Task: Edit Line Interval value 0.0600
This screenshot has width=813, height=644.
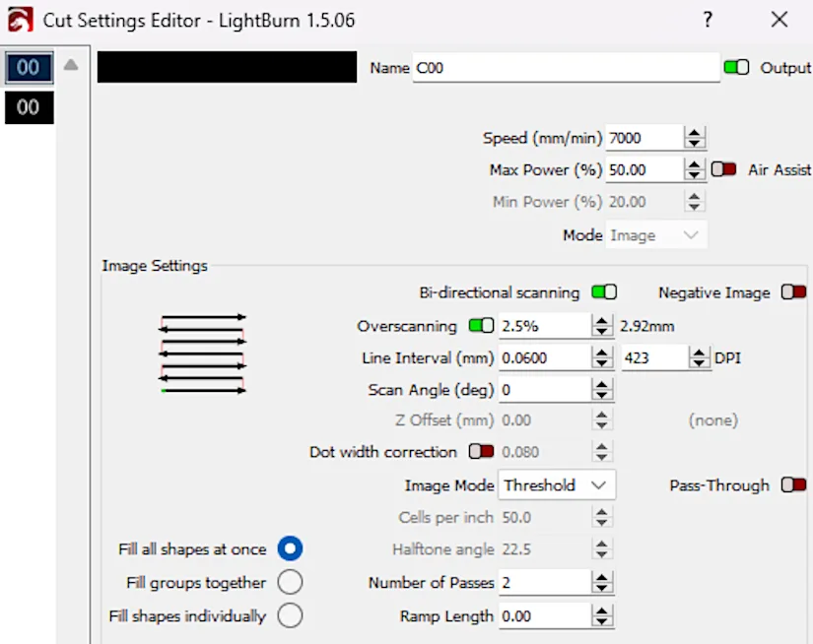Action: tap(544, 358)
